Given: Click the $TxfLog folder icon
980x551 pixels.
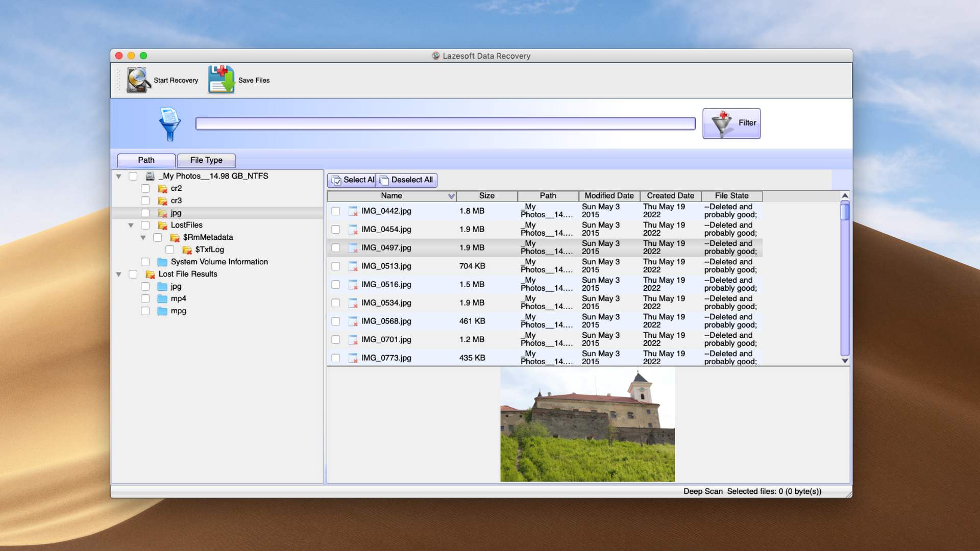Looking at the screenshot, I should tap(187, 249).
